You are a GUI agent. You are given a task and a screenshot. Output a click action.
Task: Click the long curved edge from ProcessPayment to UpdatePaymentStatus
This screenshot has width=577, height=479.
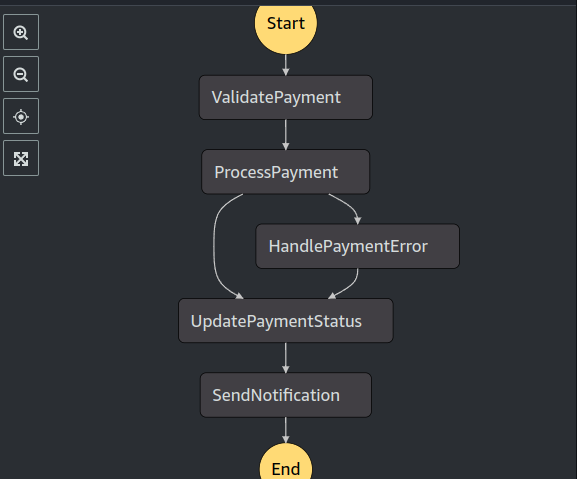pos(214,246)
